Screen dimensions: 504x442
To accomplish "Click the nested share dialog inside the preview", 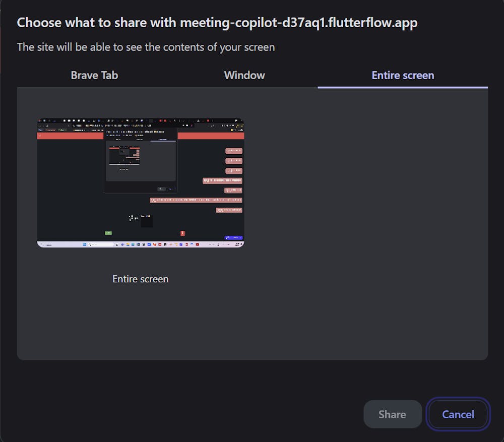I will [141, 160].
